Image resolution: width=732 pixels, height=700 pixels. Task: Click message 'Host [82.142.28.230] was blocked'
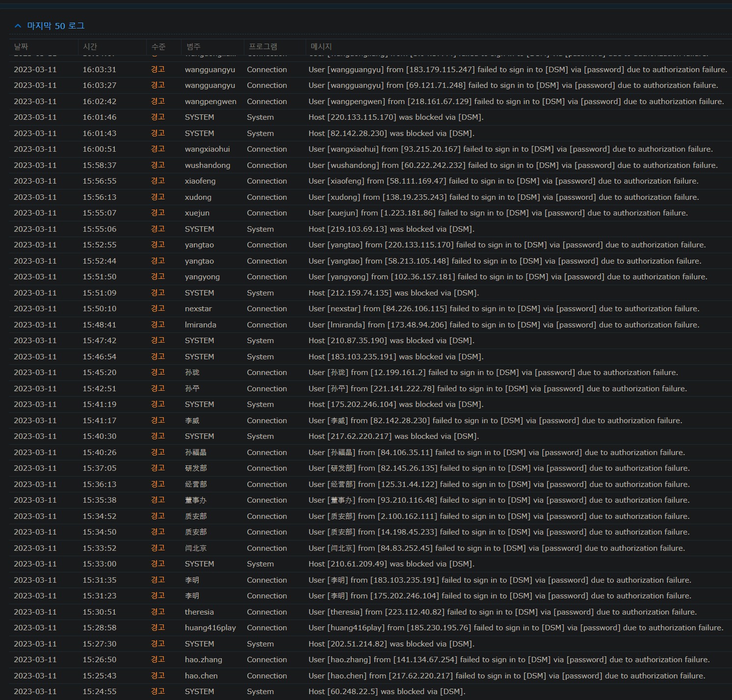click(x=392, y=134)
